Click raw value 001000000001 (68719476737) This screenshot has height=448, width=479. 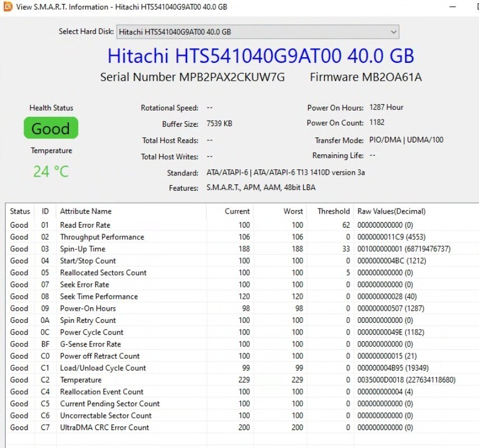tap(404, 249)
